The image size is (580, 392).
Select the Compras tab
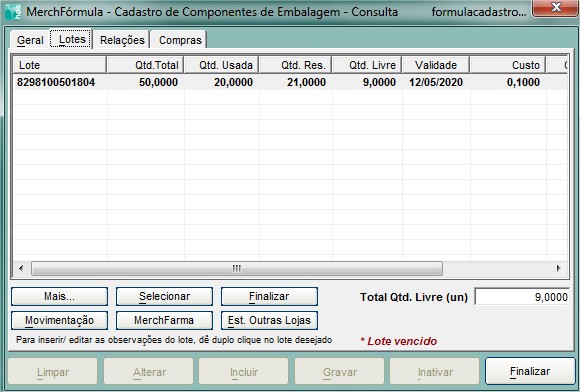[x=180, y=40]
